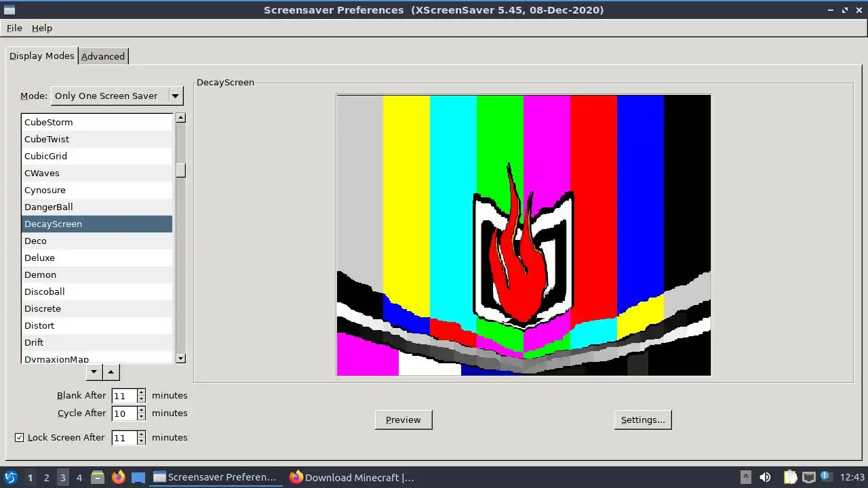Increase the Cycle After minutes value
868x488 pixels.
tap(141, 410)
